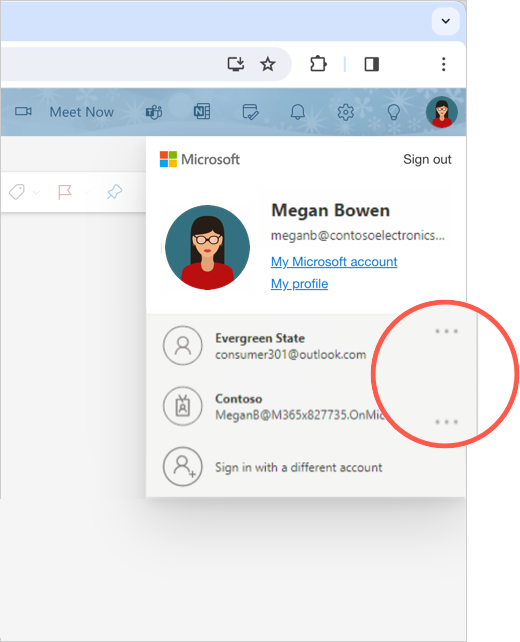This screenshot has height=642, width=520.
Task: Click the tab search dropdown arrow
Action: tap(445, 21)
